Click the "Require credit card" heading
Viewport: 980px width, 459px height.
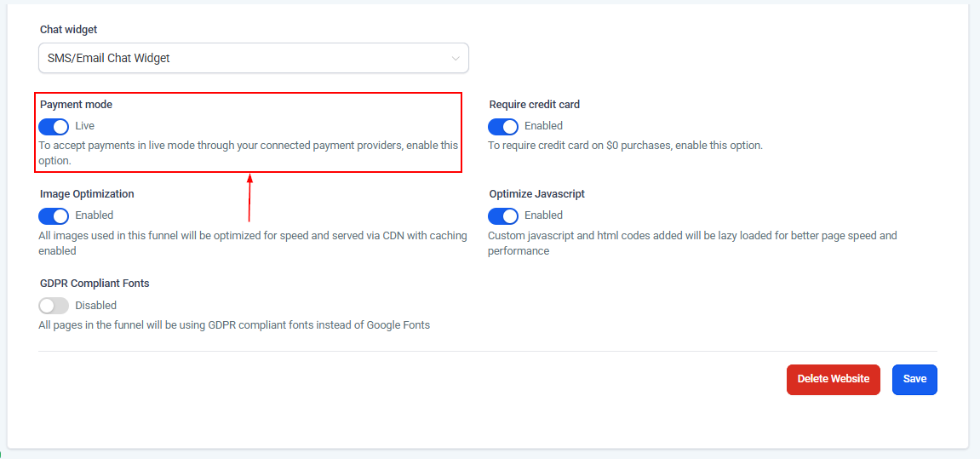click(534, 105)
